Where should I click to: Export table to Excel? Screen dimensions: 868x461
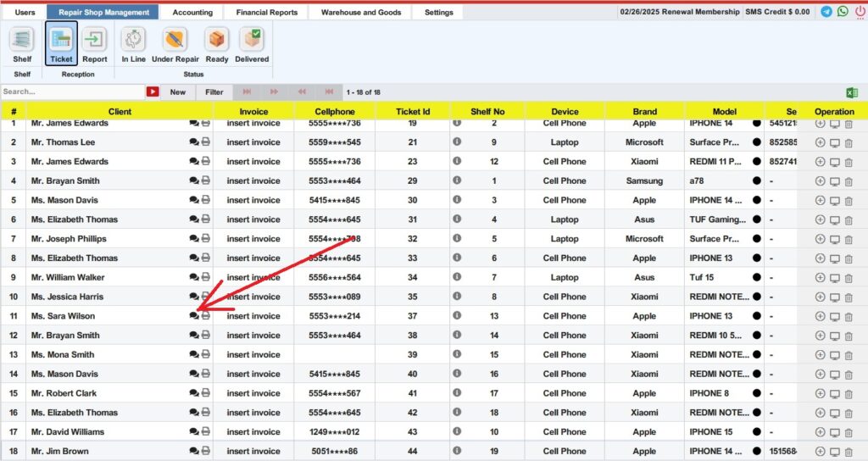coord(852,92)
